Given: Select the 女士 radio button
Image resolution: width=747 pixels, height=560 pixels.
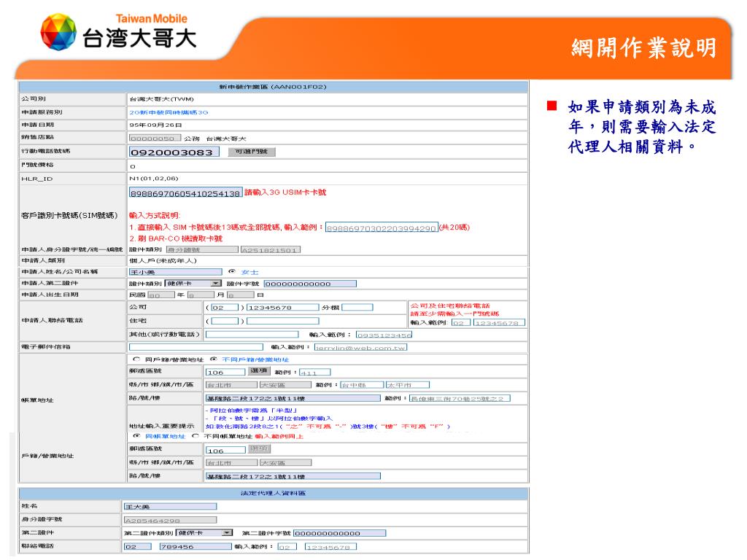Looking at the screenshot, I should (232, 271).
